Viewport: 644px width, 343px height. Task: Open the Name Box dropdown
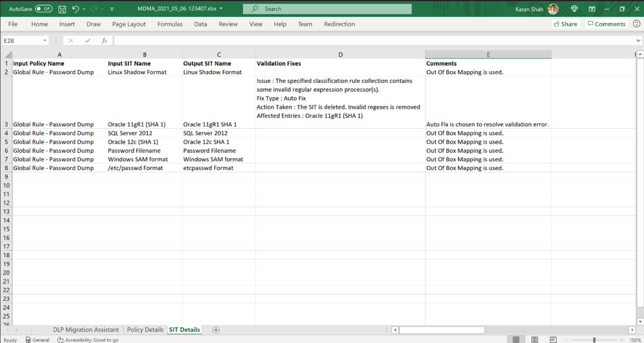[45, 40]
